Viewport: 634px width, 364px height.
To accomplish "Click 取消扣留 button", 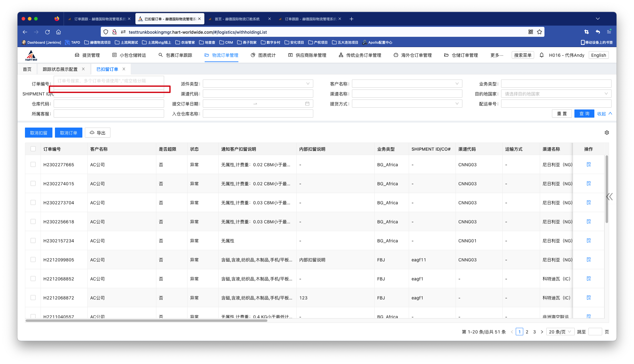I will point(38,133).
